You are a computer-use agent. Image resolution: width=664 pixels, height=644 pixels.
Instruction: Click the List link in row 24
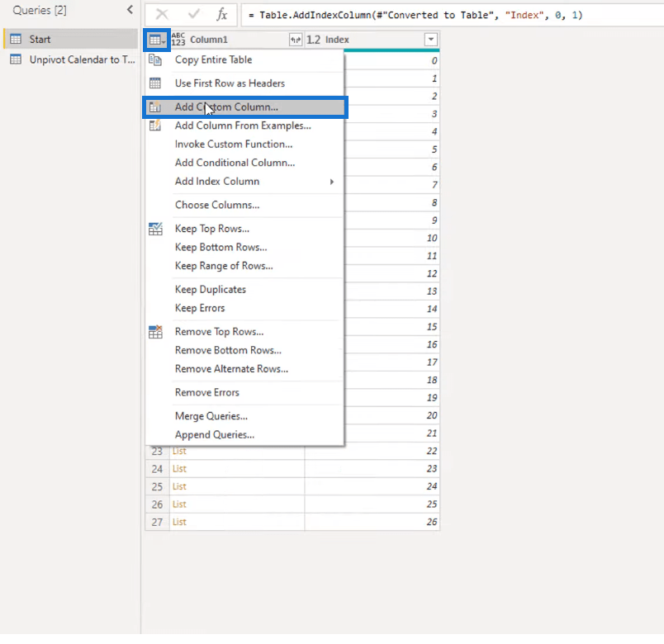[179, 469]
